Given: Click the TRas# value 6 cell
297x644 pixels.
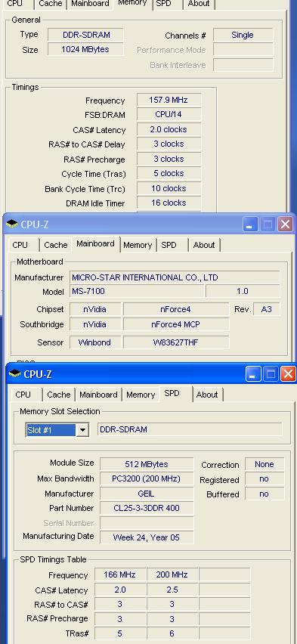Looking at the screenshot, I should [172, 633].
